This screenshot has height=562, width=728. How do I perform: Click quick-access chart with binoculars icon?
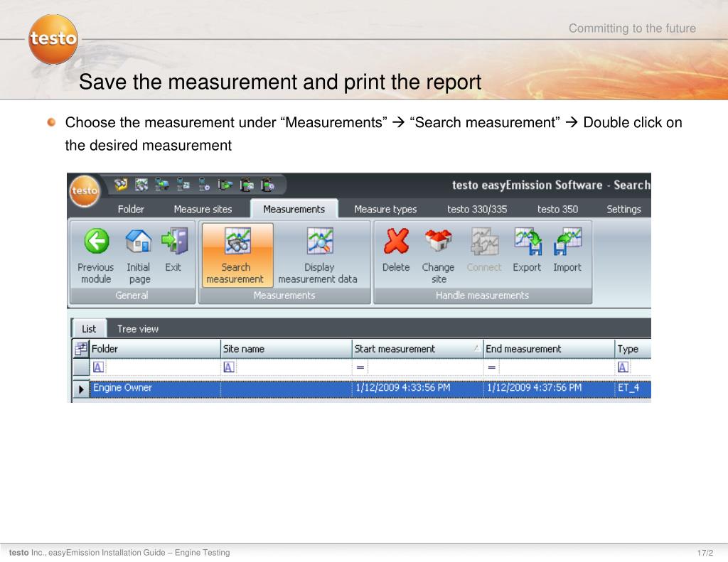(x=141, y=185)
